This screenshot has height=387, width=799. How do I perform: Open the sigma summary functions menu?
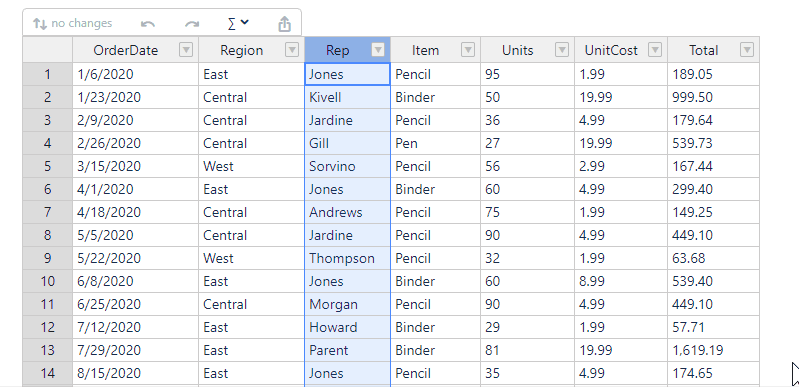tap(237, 23)
